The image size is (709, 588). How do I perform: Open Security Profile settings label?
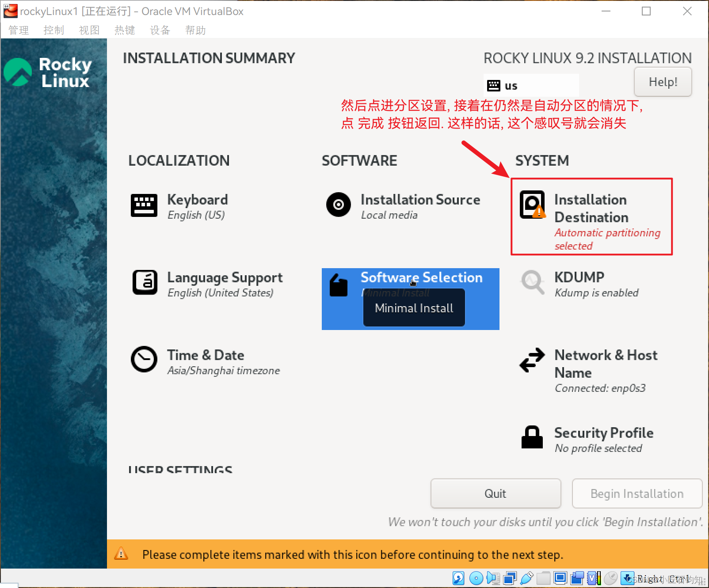coord(604,433)
